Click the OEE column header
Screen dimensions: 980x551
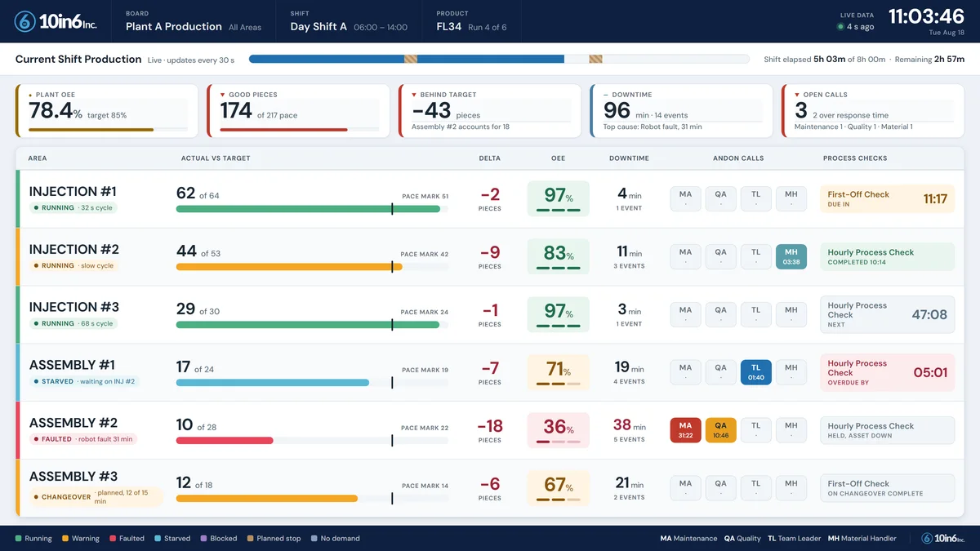(x=558, y=158)
